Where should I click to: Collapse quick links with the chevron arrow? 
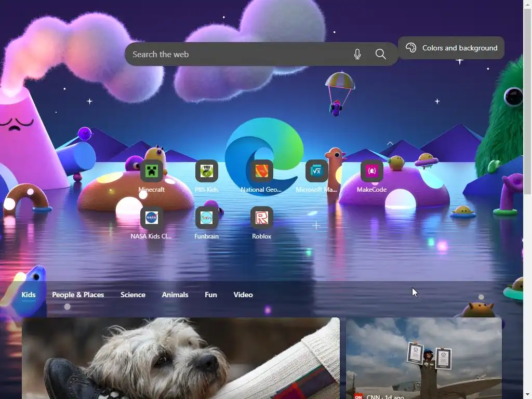tap(390, 143)
